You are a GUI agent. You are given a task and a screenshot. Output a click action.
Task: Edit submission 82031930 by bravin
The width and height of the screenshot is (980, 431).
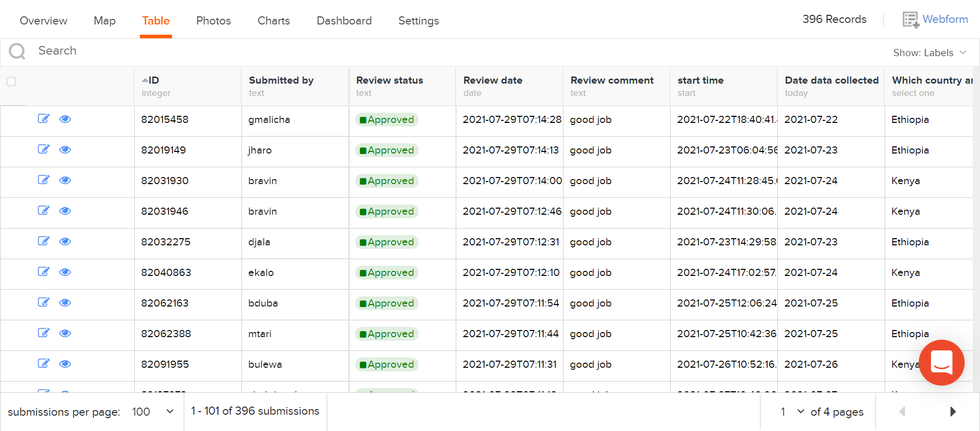[44, 180]
